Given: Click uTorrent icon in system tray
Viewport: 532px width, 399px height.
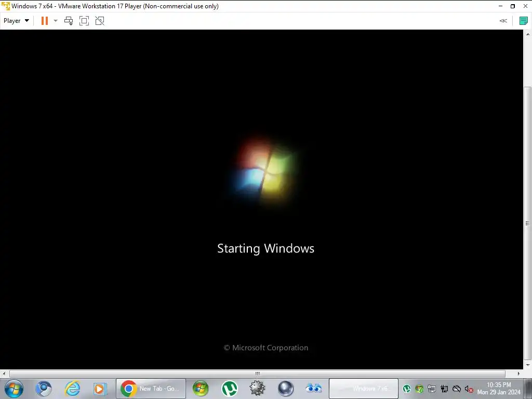Looking at the screenshot, I should 406,389.
